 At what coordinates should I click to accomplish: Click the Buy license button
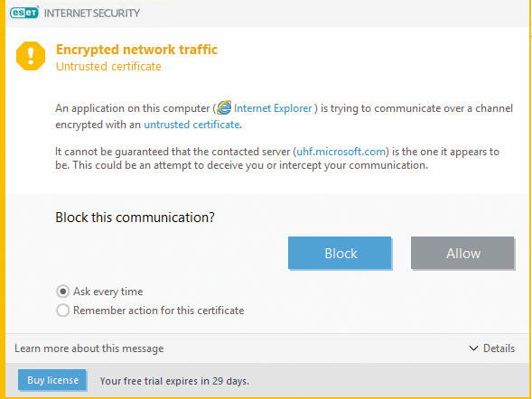pos(51,380)
